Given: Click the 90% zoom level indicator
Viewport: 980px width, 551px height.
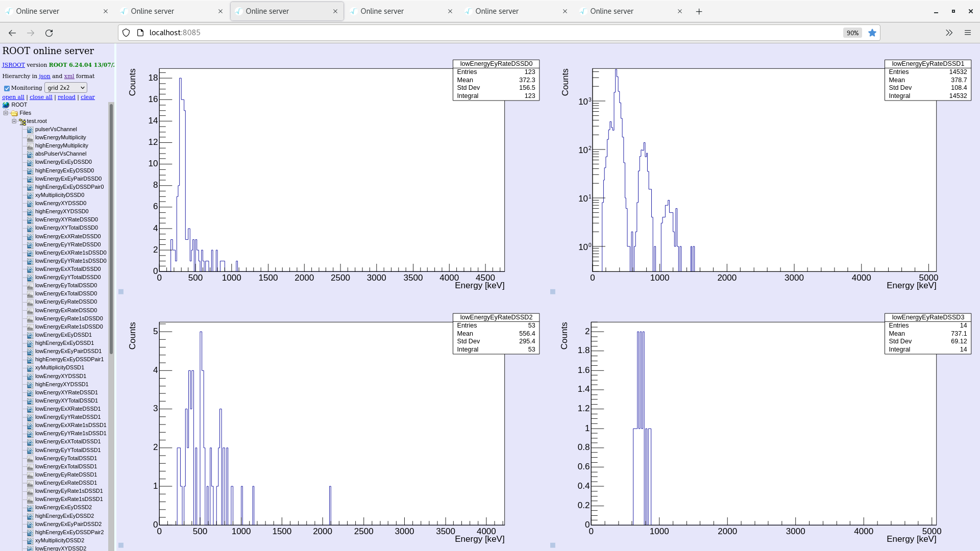Looking at the screenshot, I should coord(852,33).
